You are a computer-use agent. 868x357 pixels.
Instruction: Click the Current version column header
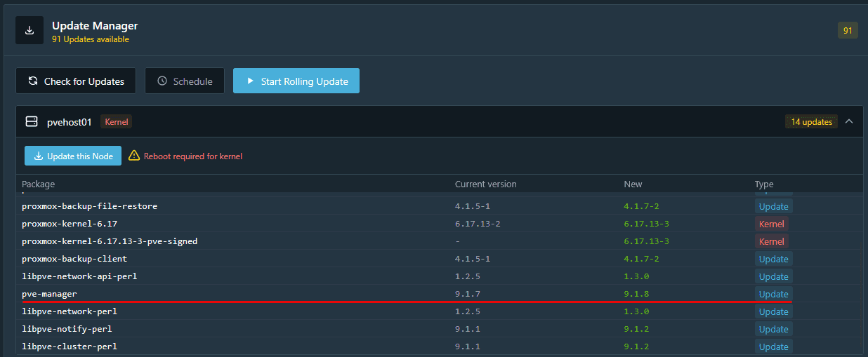pos(485,184)
